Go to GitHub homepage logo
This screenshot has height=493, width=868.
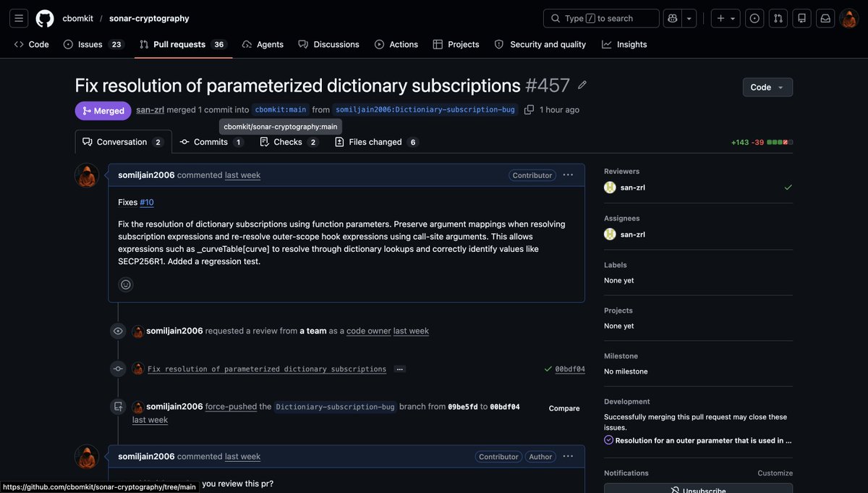coord(45,18)
